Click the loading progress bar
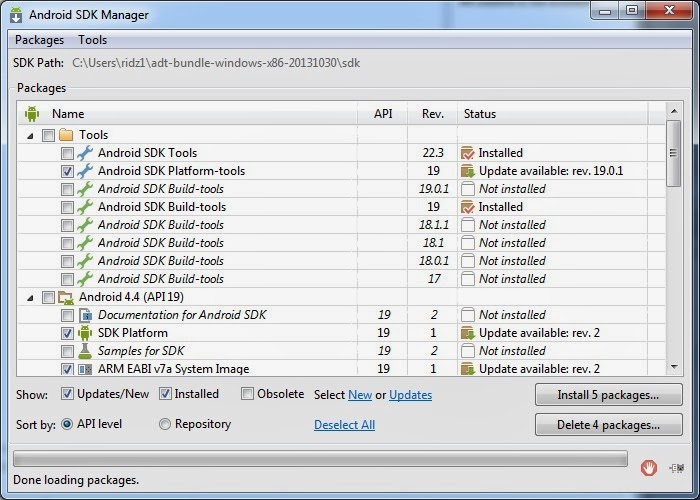 click(320, 459)
